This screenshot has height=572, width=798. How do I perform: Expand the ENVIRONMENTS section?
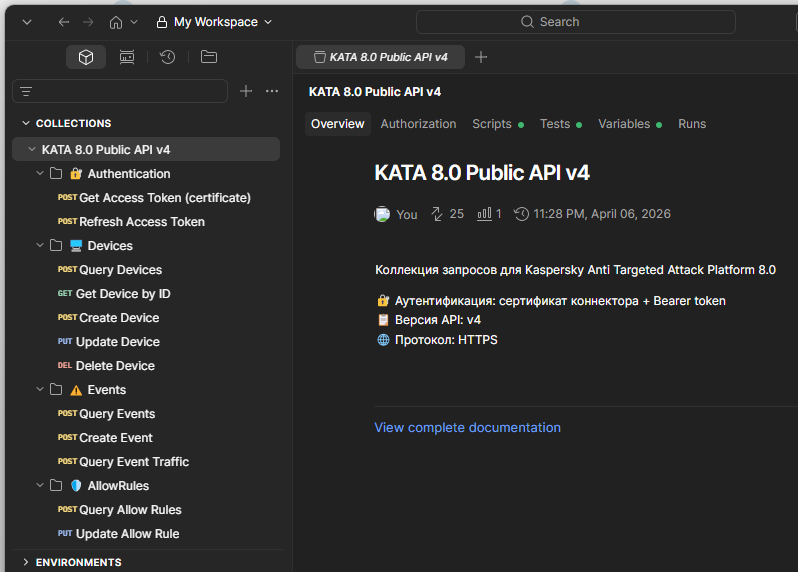(26, 562)
